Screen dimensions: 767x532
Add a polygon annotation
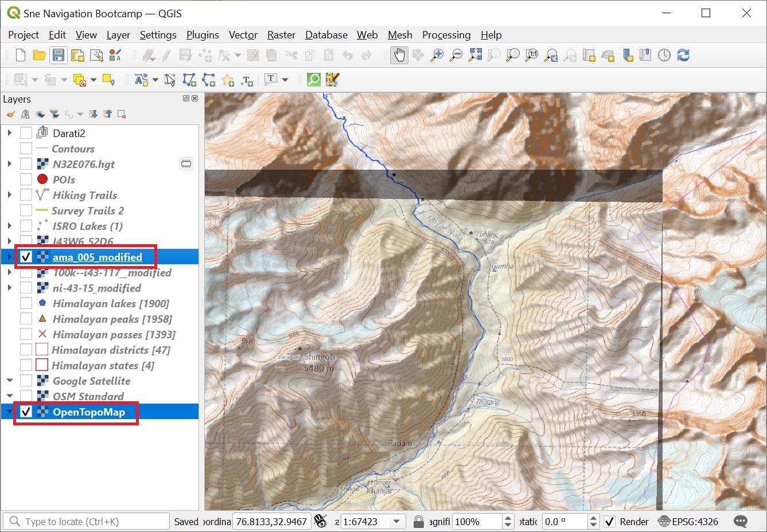pos(189,80)
